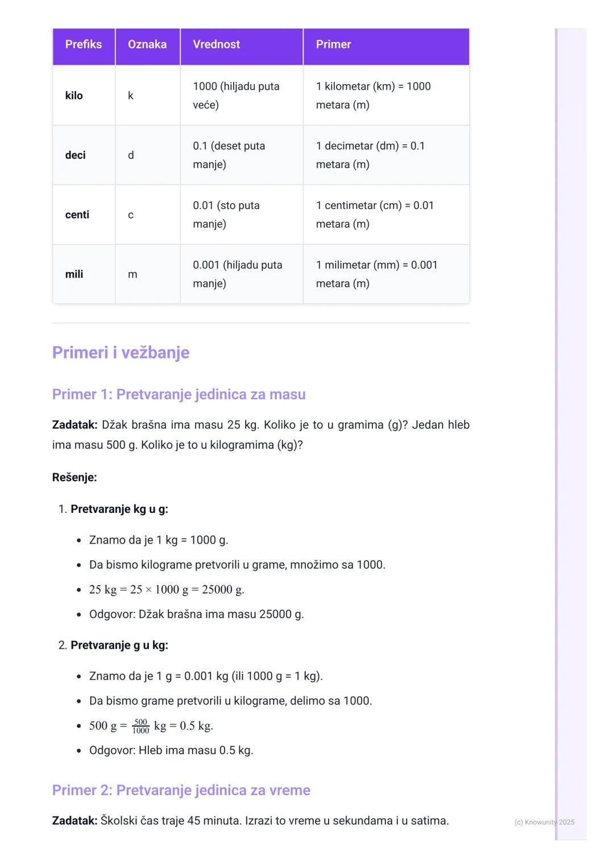This screenshot has width=614, height=868.
Task: Click the Knowunity 2025 copyright text
Action: coord(544,822)
